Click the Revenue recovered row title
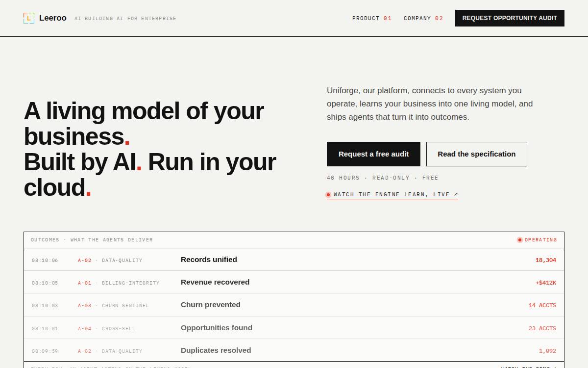588x368 pixels. point(215,282)
